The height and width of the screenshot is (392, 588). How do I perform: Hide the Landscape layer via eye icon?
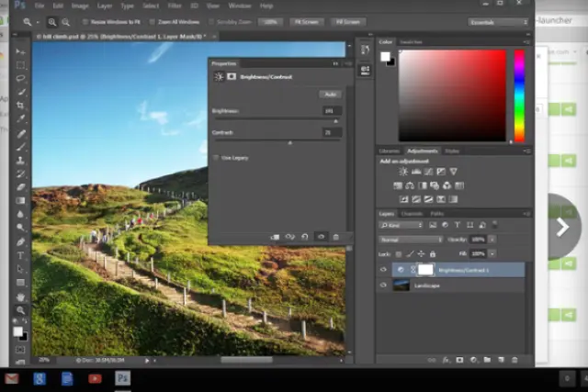tap(384, 285)
